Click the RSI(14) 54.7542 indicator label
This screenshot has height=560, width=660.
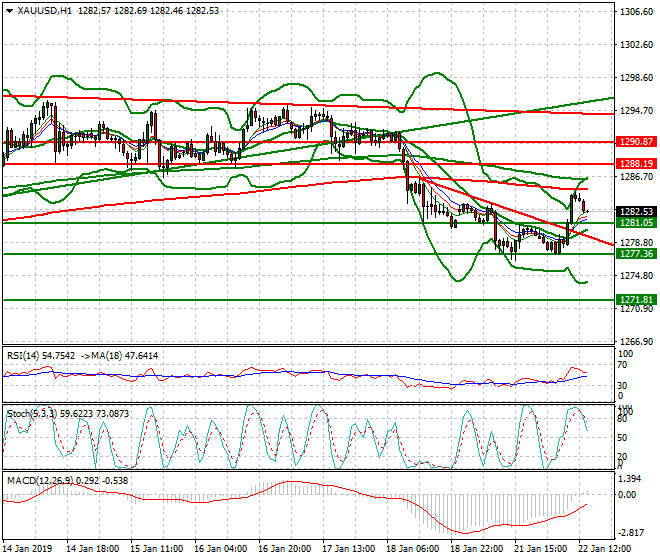(x=41, y=356)
